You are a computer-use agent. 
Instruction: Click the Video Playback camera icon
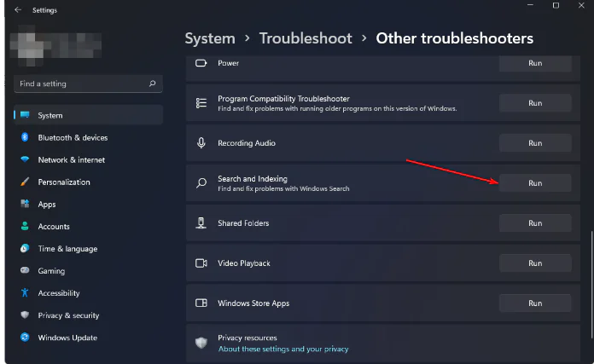(201, 263)
